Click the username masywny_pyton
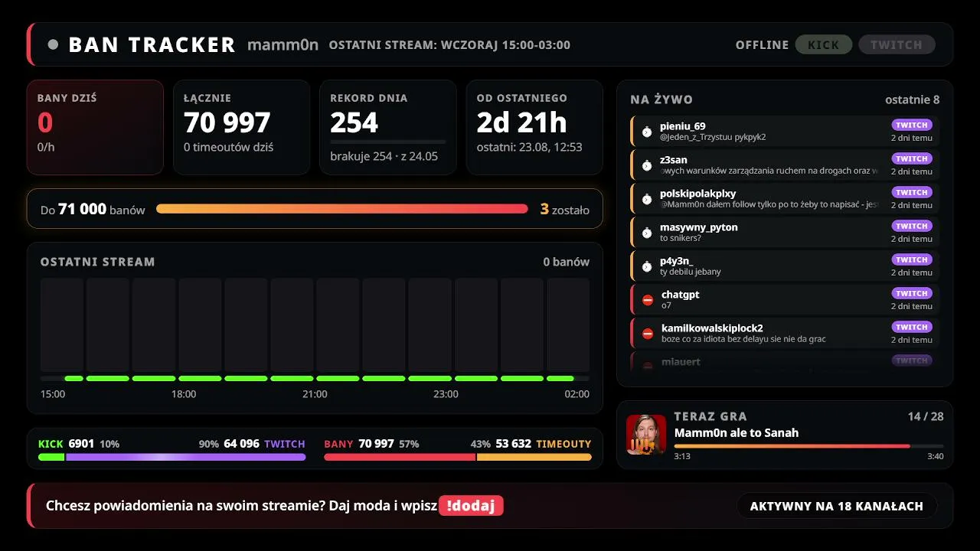 (x=699, y=227)
